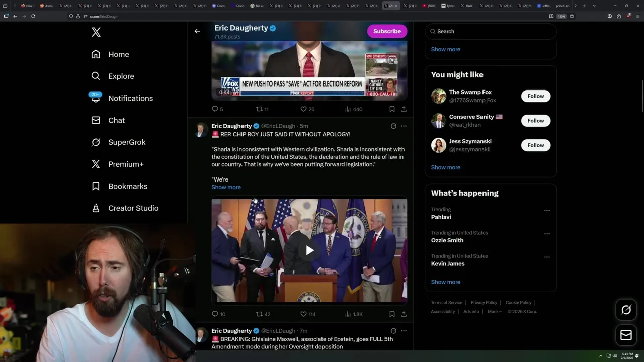Viewport: 644px width, 362px height.
Task: Open more options on Ghislaine Maxwell post
Action: click(404, 331)
